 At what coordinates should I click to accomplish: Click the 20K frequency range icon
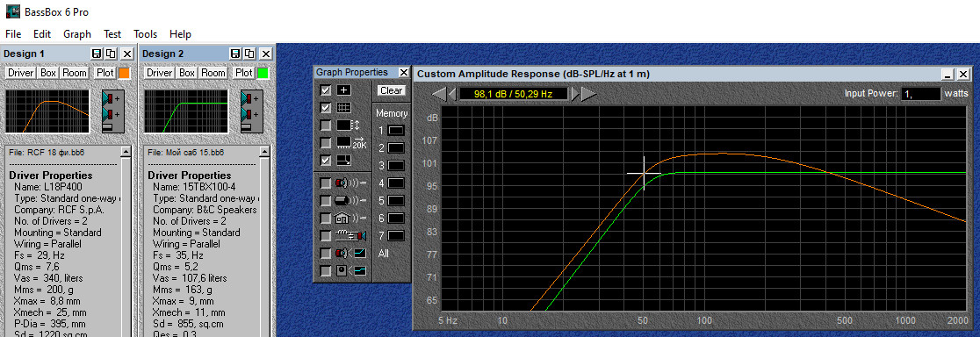click(352, 143)
